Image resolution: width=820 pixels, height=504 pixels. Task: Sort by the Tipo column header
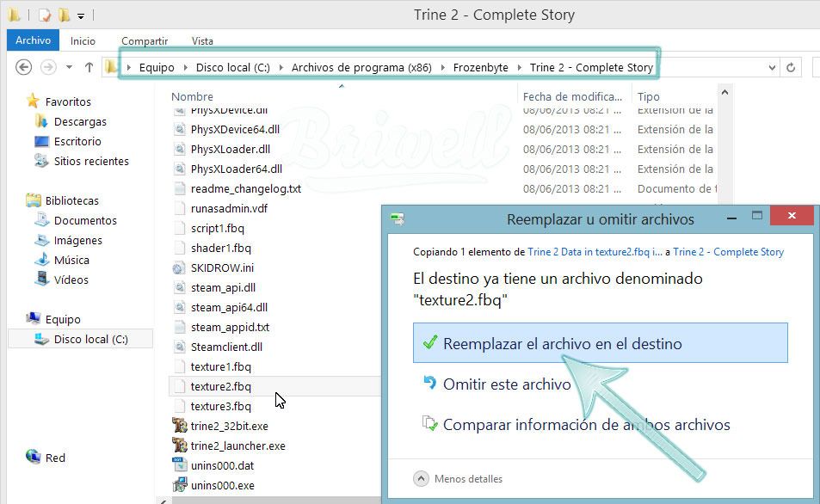[649, 96]
